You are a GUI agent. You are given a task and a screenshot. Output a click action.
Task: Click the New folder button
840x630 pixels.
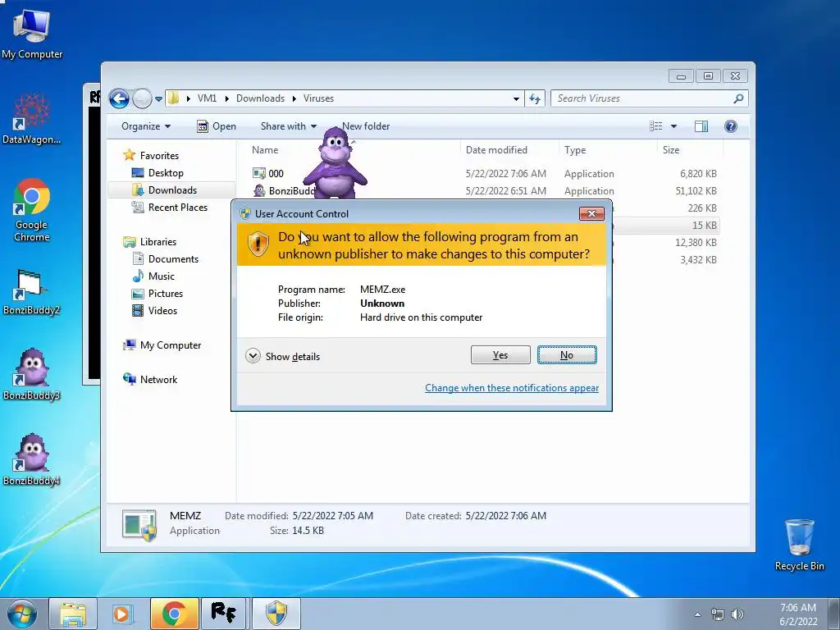click(366, 126)
